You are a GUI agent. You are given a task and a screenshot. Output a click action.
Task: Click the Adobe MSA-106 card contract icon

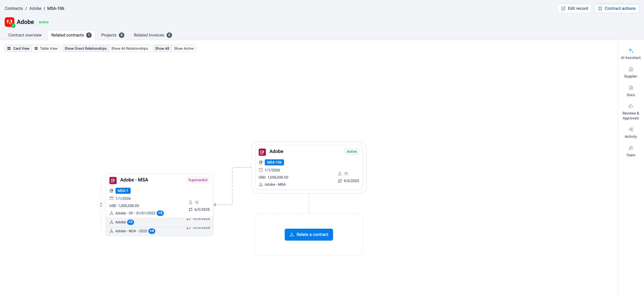pyautogui.click(x=262, y=152)
